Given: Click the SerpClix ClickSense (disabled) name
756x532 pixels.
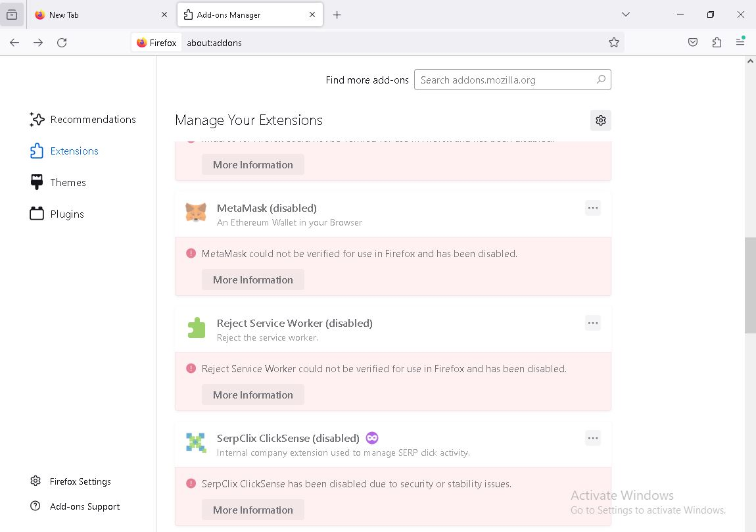Looking at the screenshot, I should click(x=288, y=439).
